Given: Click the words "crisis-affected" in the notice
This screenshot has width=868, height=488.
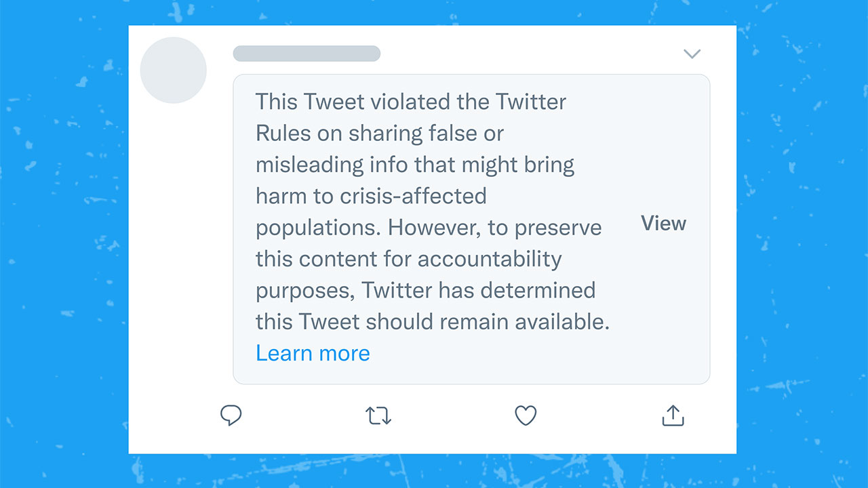Looking at the screenshot, I should 413,196.
